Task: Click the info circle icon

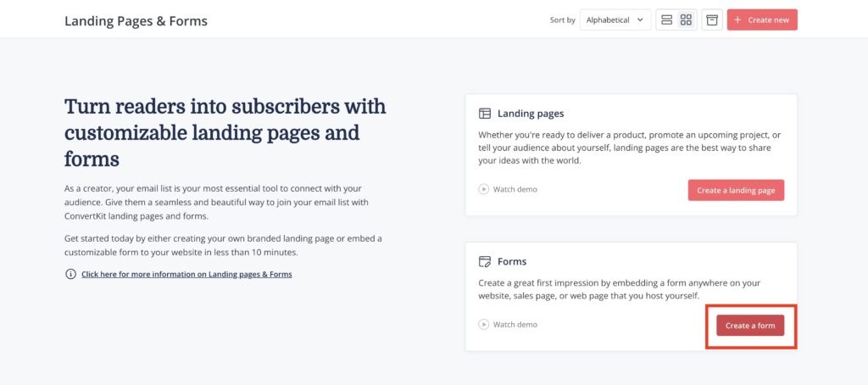Action: pyautogui.click(x=70, y=274)
